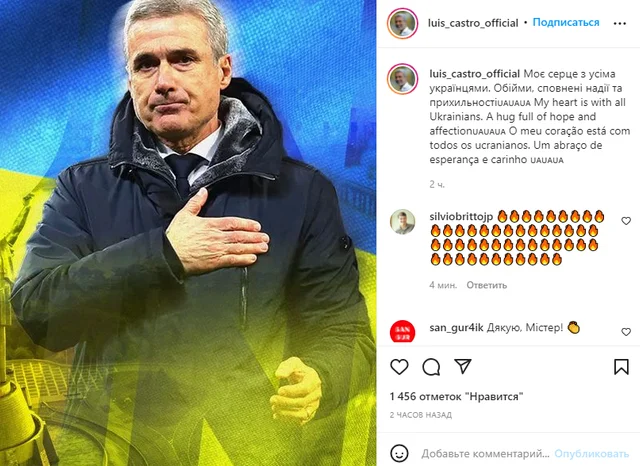Click Опубликовать to post comment
The width and height of the screenshot is (640, 466).
pyautogui.click(x=591, y=453)
